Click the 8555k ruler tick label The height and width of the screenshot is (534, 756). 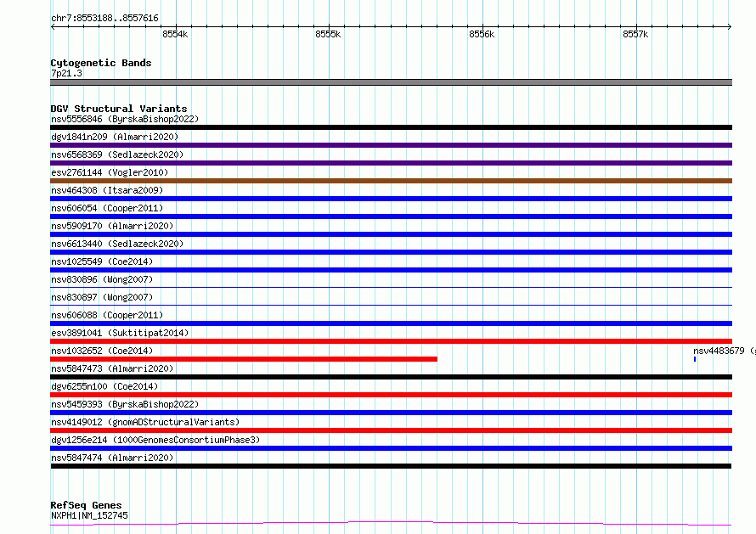click(328, 34)
